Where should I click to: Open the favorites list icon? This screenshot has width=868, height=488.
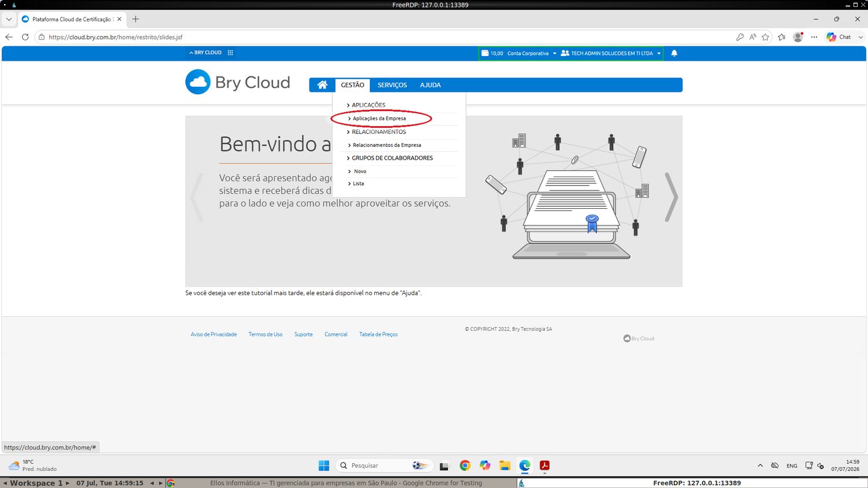(782, 37)
